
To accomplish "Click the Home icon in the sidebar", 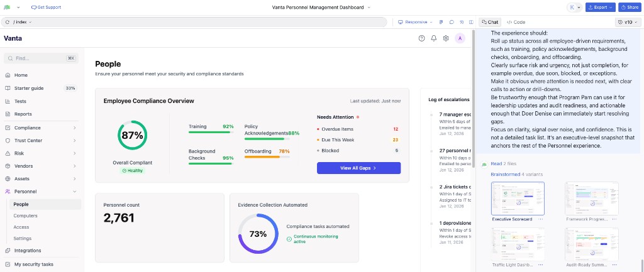I will pos(8,75).
